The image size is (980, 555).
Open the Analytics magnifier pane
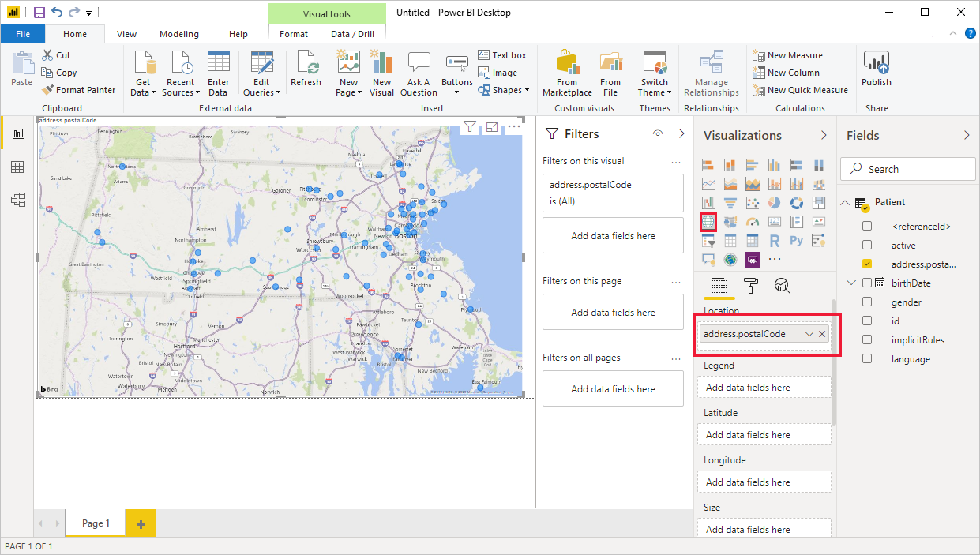783,286
